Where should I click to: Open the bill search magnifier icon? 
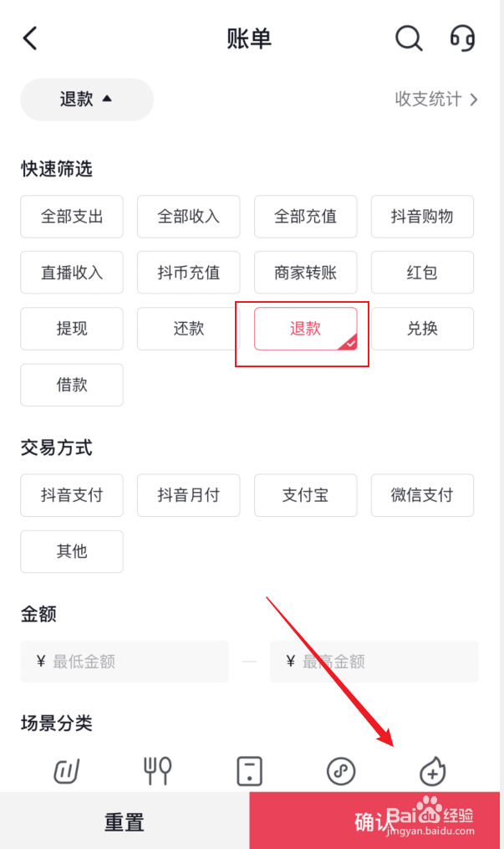click(x=408, y=38)
